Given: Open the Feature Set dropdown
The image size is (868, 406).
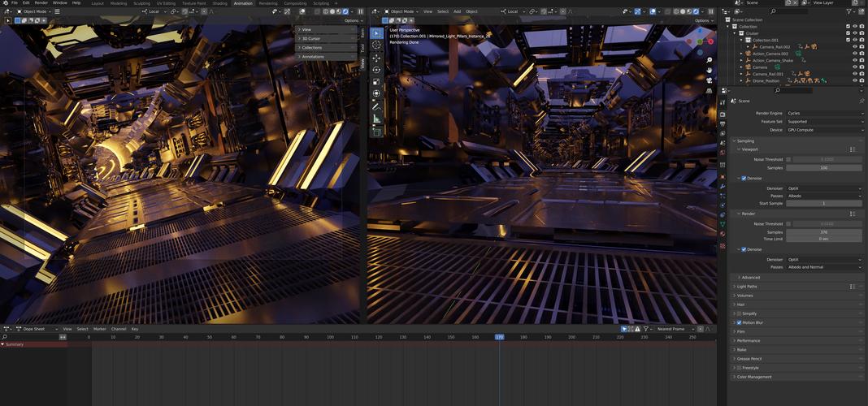Looking at the screenshot, I should click(824, 122).
